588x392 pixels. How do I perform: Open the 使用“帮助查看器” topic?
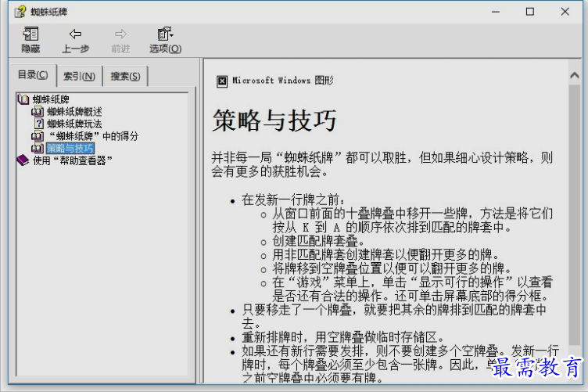pos(73,160)
